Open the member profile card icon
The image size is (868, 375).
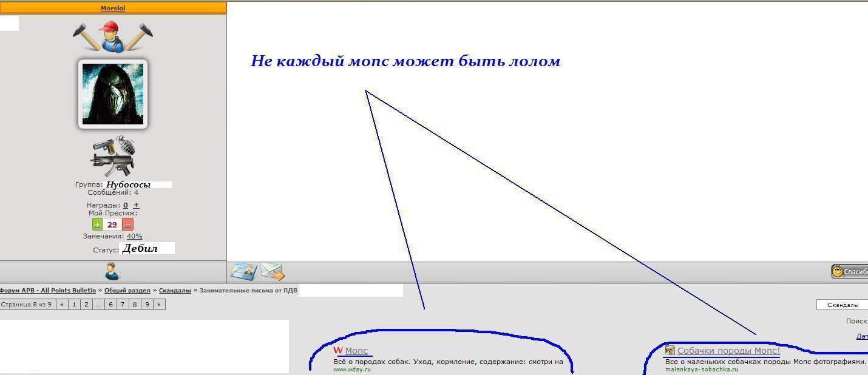point(243,272)
